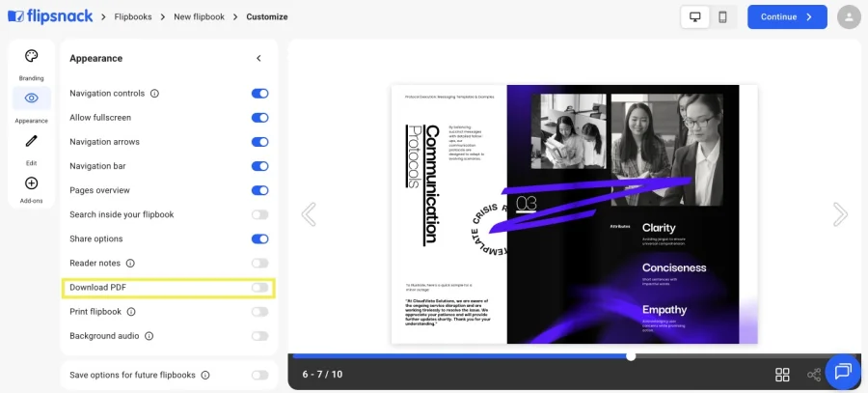
Task: Go to previous flipbook page arrow
Action: click(x=309, y=214)
